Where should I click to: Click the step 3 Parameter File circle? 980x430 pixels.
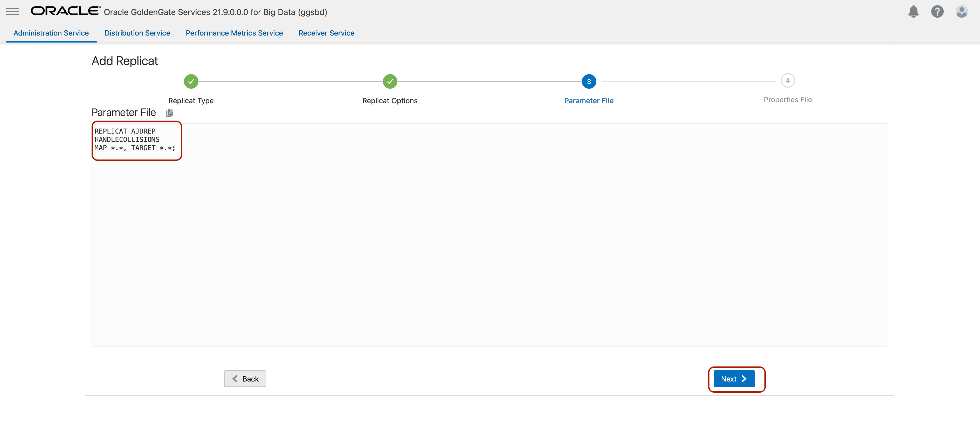(589, 81)
